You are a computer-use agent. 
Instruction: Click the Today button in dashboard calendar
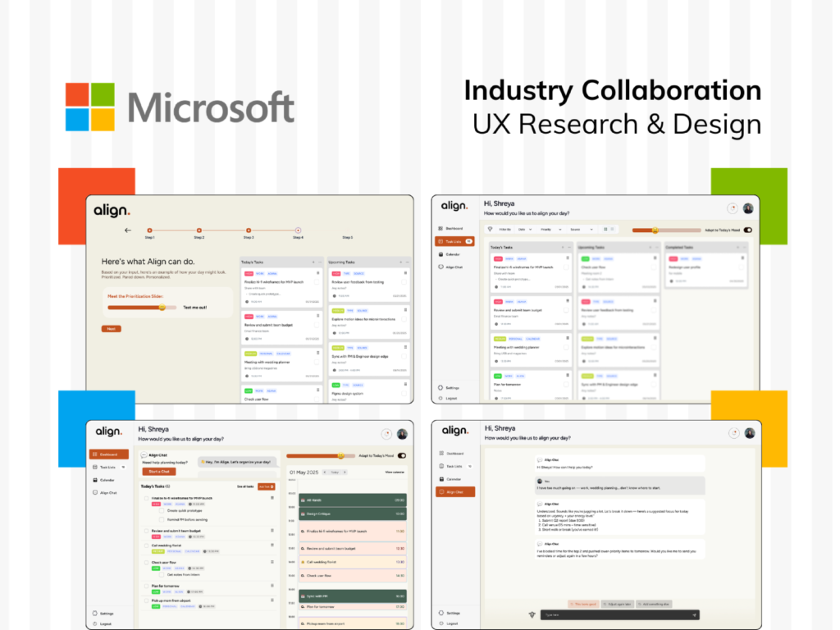[335, 472]
